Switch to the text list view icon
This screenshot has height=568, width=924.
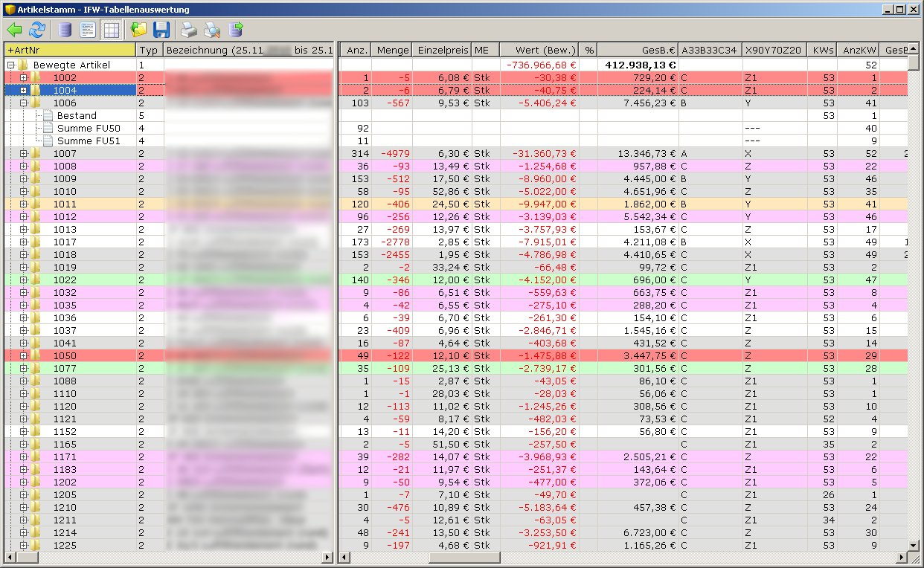88,30
